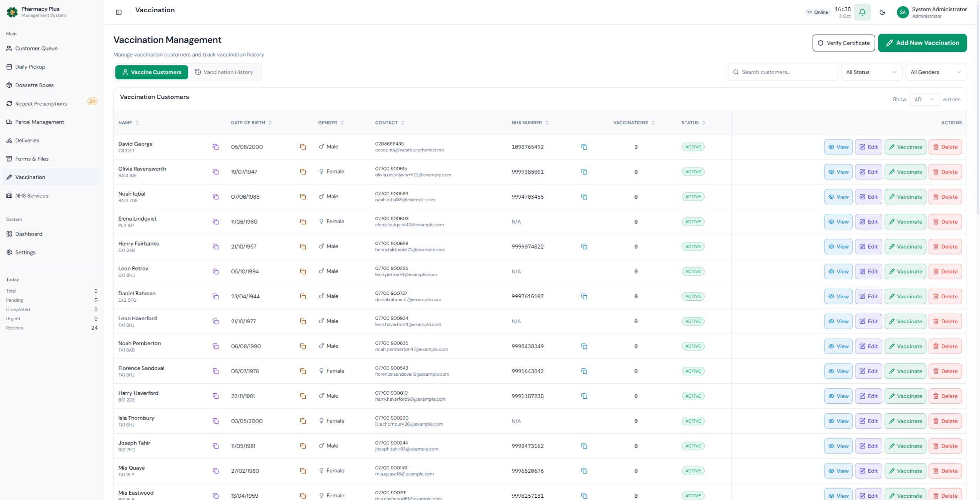Sort by NHS Number column
This screenshot has width=980, height=500.
coord(530,123)
